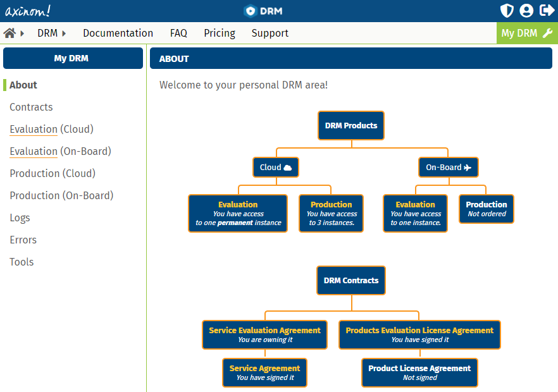The image size is (558, 392).
Task: Select About in the sidebar
Action: [x=23, y=85]
